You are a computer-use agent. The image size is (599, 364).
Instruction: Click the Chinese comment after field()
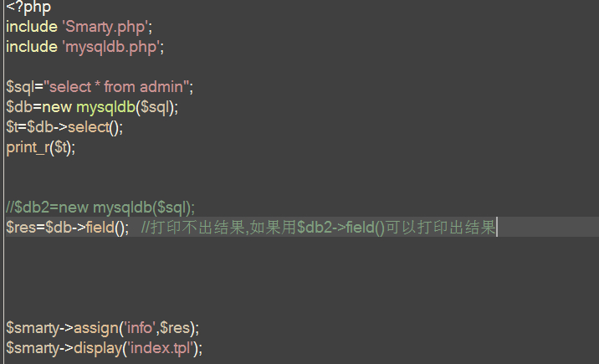click(318, 228)
